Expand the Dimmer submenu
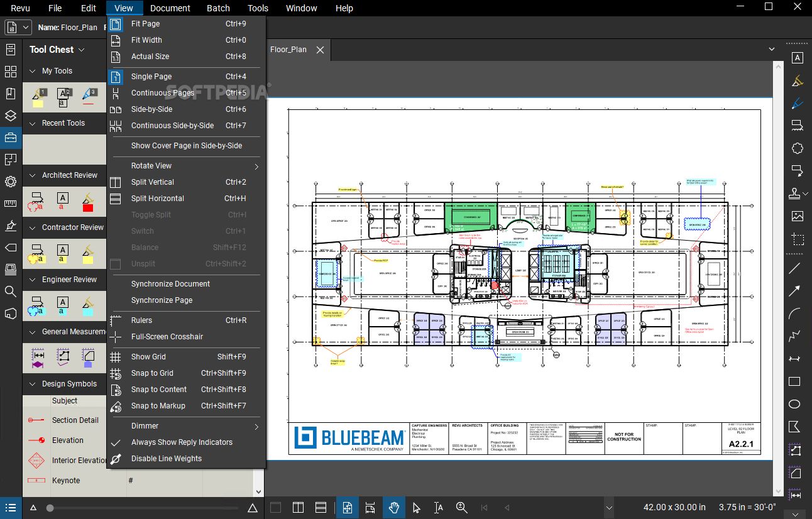Image resolution: width=812 pixels, height=519 pixels. pyautogui.click(x=186, y=426)
